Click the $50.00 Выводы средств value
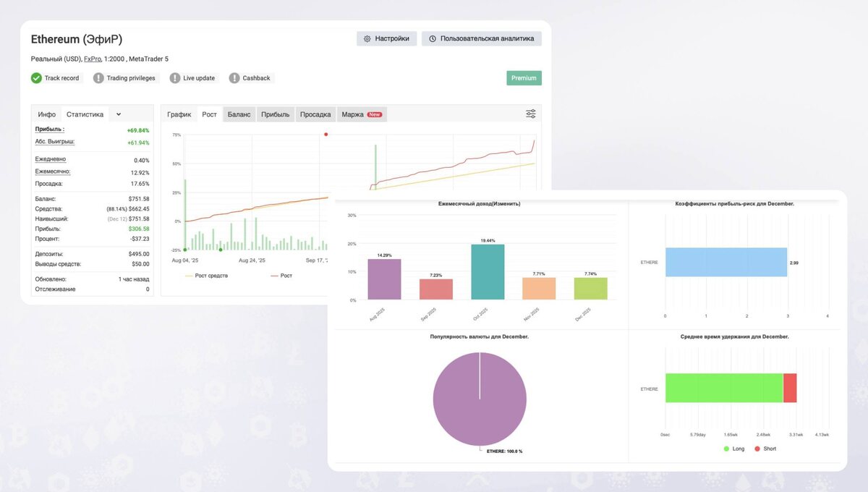This screenshot has width=868, height=492. 140,264
